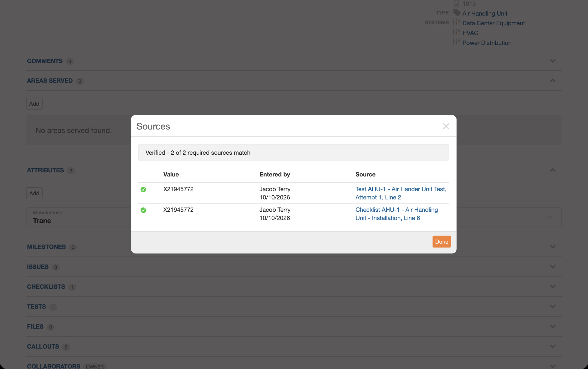Click green check icon in Checklist AHU-1 row
The width and height of the screenshot is (588, 369).
tap(143, 210)
